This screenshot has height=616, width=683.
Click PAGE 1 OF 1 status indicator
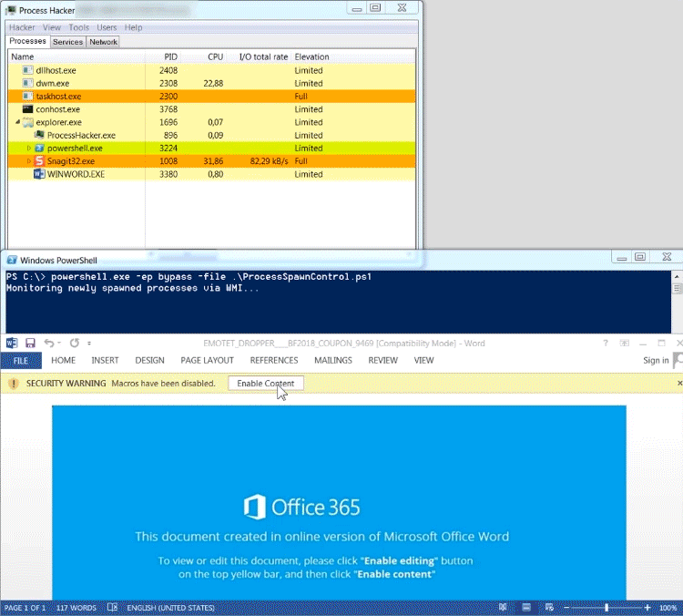click(x=25, y=608)
